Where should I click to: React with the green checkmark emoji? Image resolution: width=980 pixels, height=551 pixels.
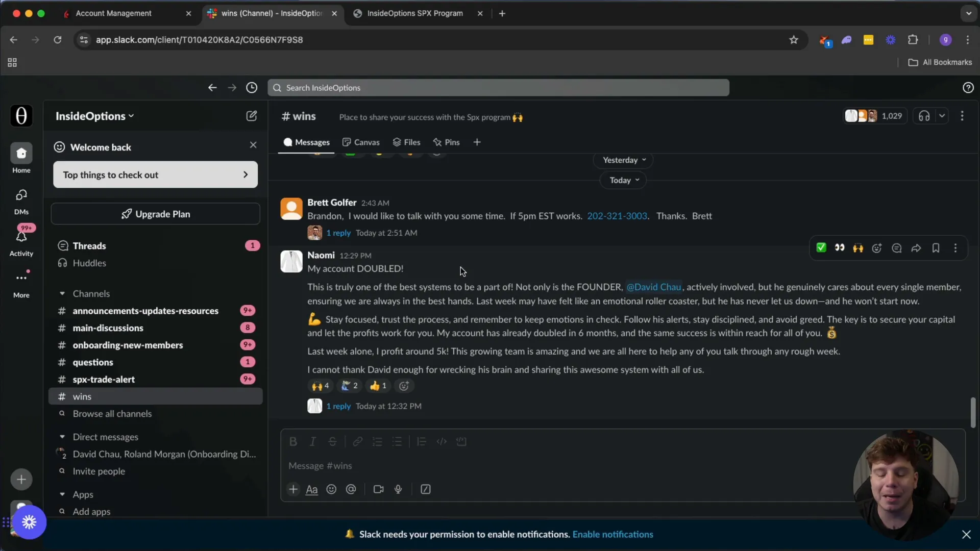coord(821,248)
